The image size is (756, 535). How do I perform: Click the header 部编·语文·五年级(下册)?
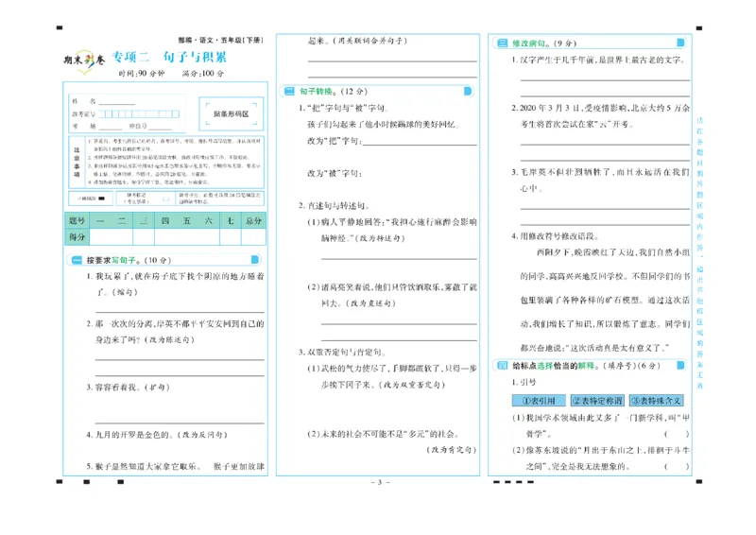[x=220, y=40]
